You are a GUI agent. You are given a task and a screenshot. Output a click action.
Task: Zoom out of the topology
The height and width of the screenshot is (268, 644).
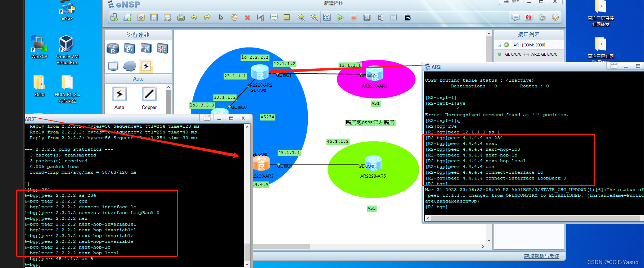coord(314,17)
